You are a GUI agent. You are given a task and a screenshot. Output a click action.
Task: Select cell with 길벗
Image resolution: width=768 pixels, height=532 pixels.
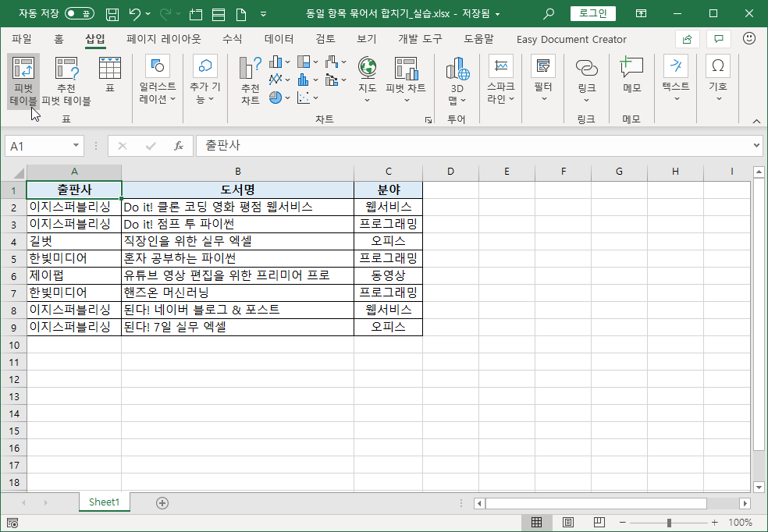[x=74, y=241]
